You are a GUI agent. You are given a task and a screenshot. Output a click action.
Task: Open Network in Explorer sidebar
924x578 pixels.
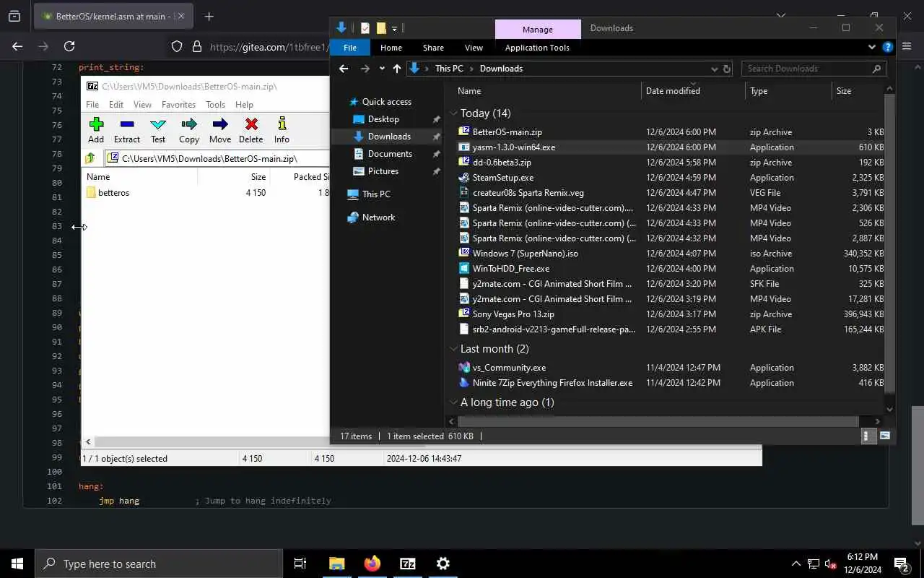coord(378,217)
